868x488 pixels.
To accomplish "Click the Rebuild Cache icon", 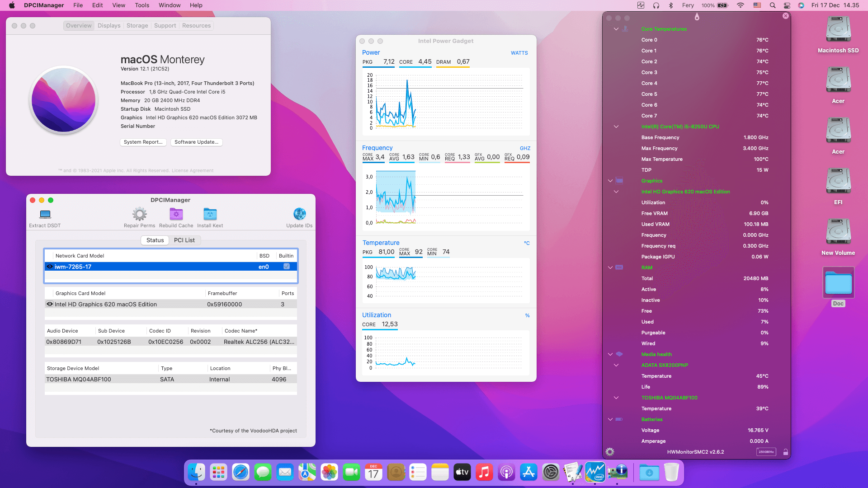I will click(x=176, y=214).
